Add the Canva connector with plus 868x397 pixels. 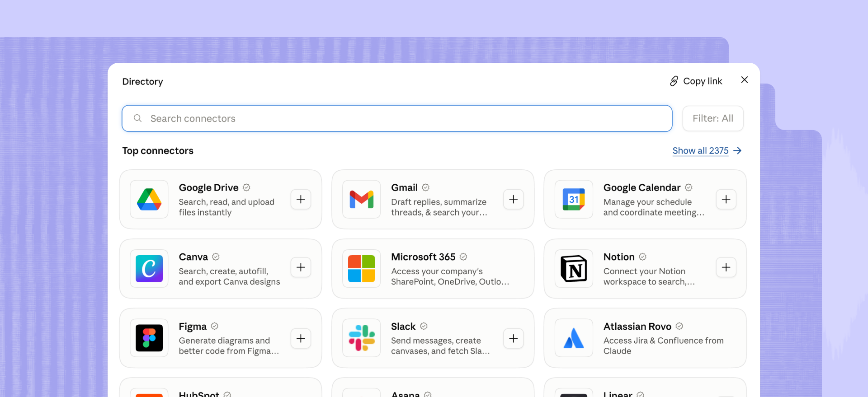[x=301, y=267]
